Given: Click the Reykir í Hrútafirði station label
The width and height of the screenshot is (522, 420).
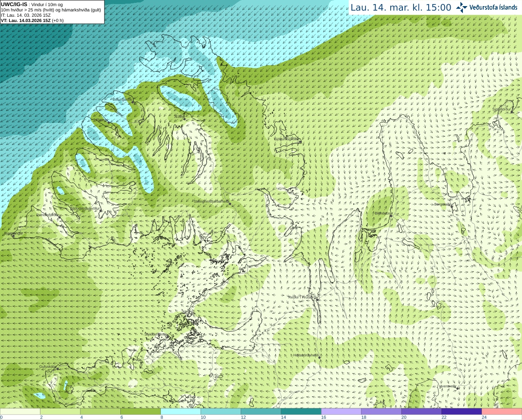Looking at the screenshot, I should click(x=303, y=297).
